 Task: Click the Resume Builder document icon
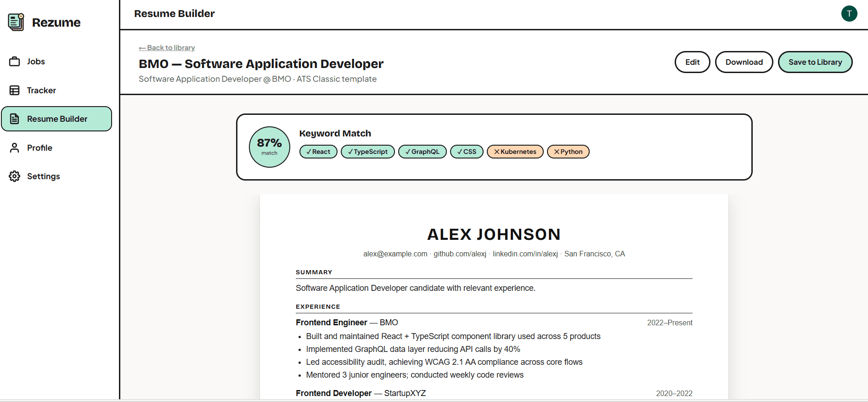(15, 119)
